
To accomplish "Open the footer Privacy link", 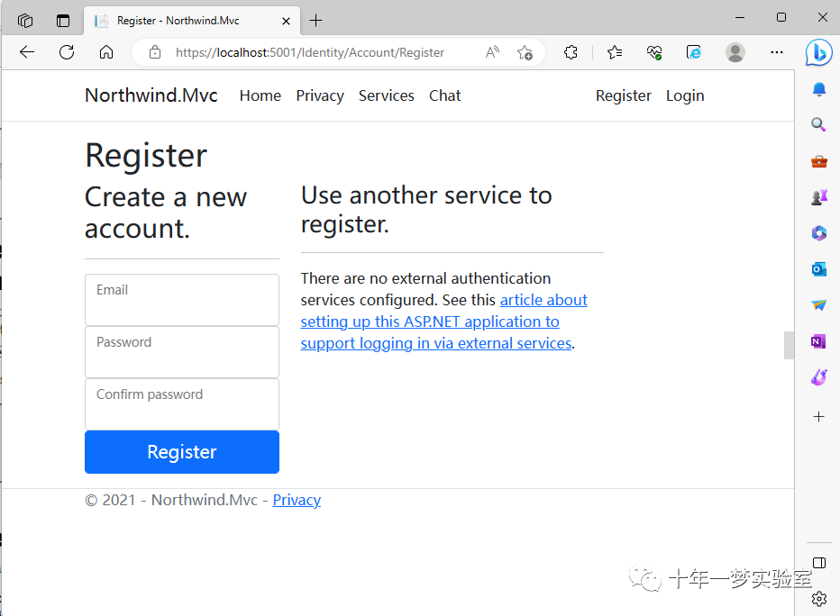I will click(297, 500).
